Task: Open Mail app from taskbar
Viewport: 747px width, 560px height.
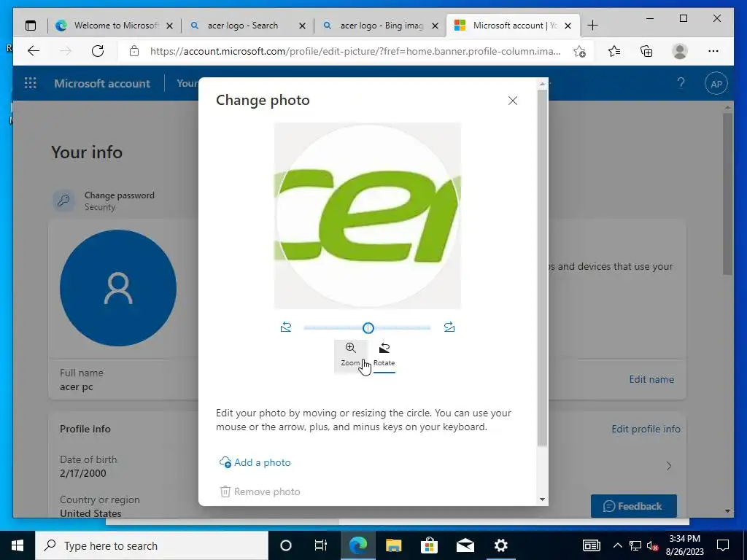Action: [465, 545]
